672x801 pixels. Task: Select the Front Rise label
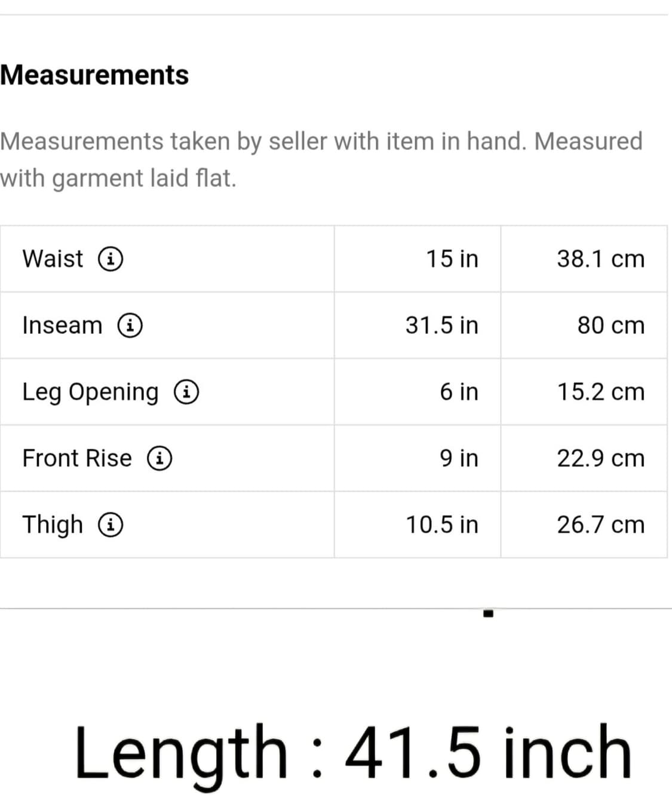(x=77, y=458)
